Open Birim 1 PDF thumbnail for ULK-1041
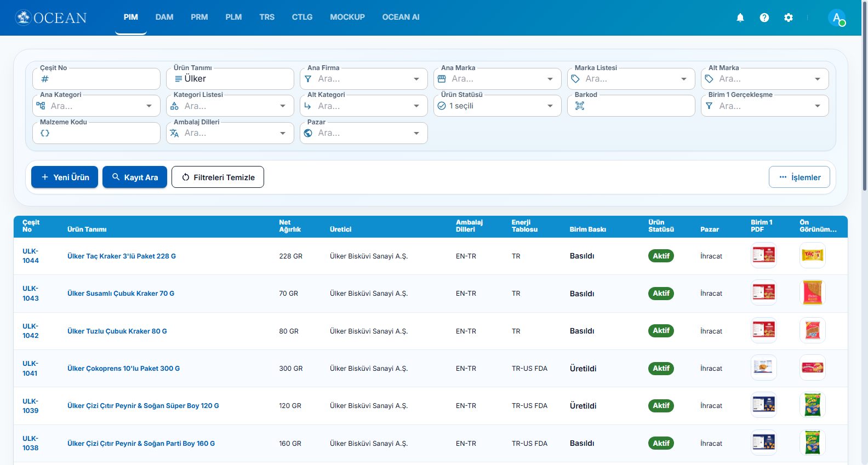Screen dimensions: 868x465 point(763,368)
